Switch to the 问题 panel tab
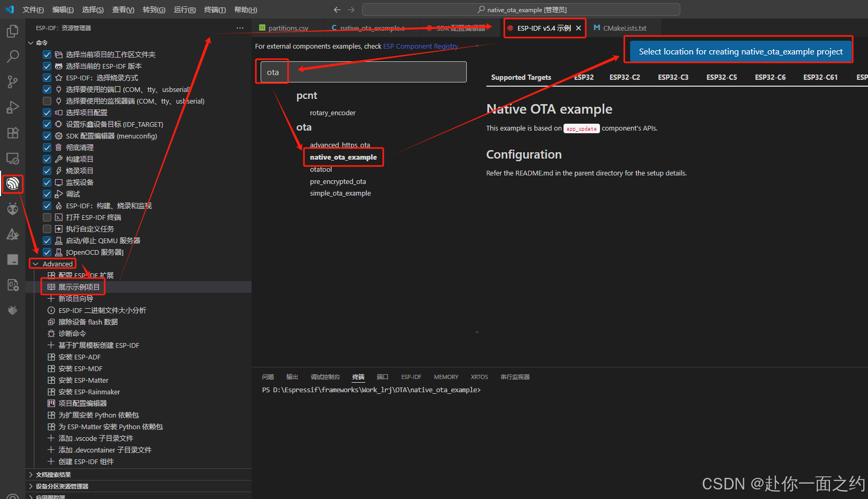Screen dimensions: 868x499 click(x=268, y=377)
